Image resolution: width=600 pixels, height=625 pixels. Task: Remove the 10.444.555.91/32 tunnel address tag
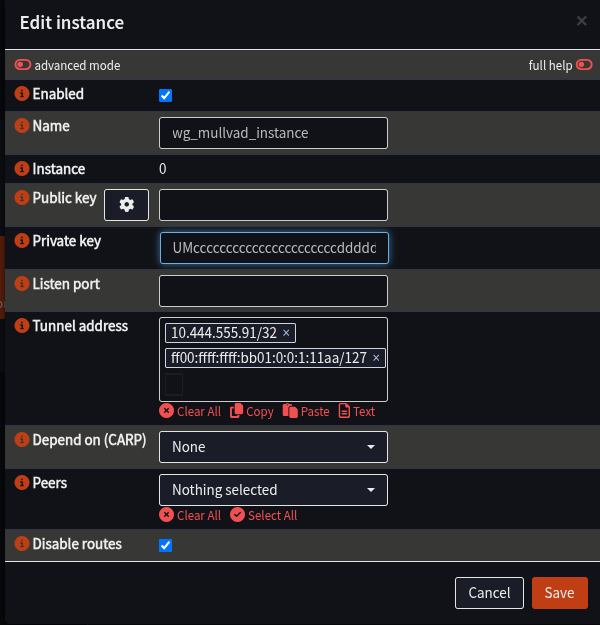click(286, 333)
